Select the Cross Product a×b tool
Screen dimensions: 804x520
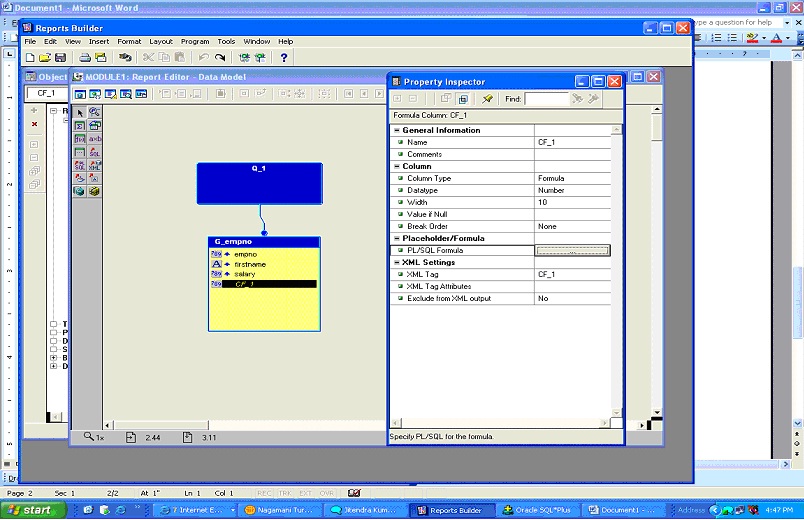click(x=95, y=139)
